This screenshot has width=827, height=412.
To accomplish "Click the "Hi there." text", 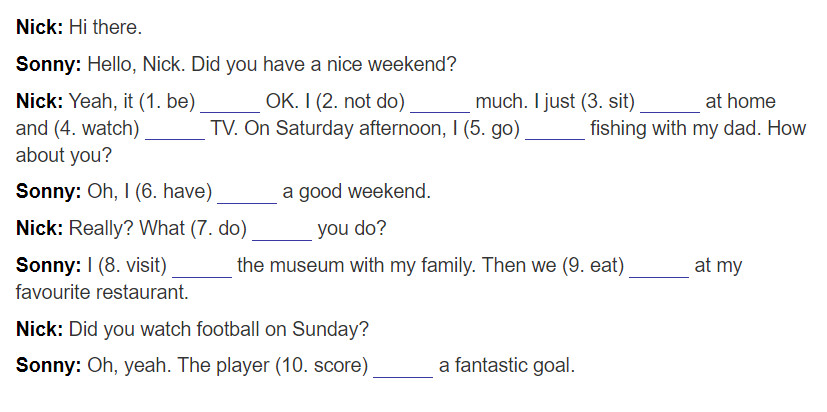I will point(105,27).
